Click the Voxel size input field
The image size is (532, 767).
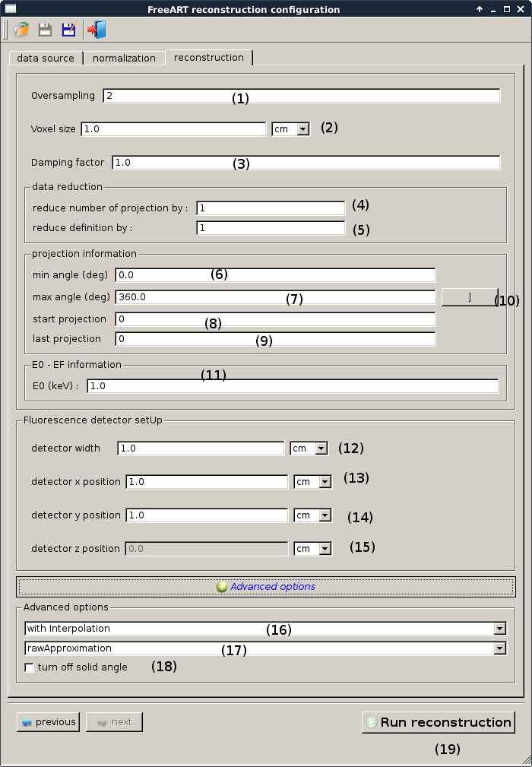point(173,129)
